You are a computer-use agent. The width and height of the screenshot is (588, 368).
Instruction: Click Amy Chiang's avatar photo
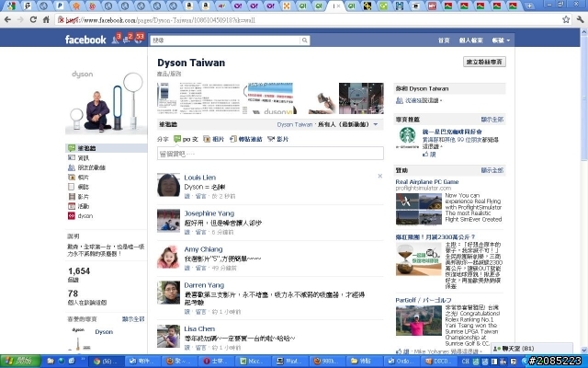click(168, 257)
